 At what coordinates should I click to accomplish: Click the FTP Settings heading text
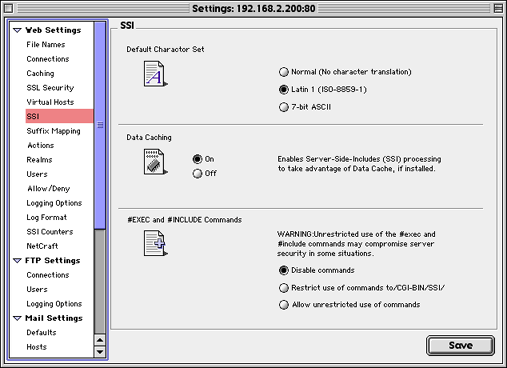(x=53, y=260)
